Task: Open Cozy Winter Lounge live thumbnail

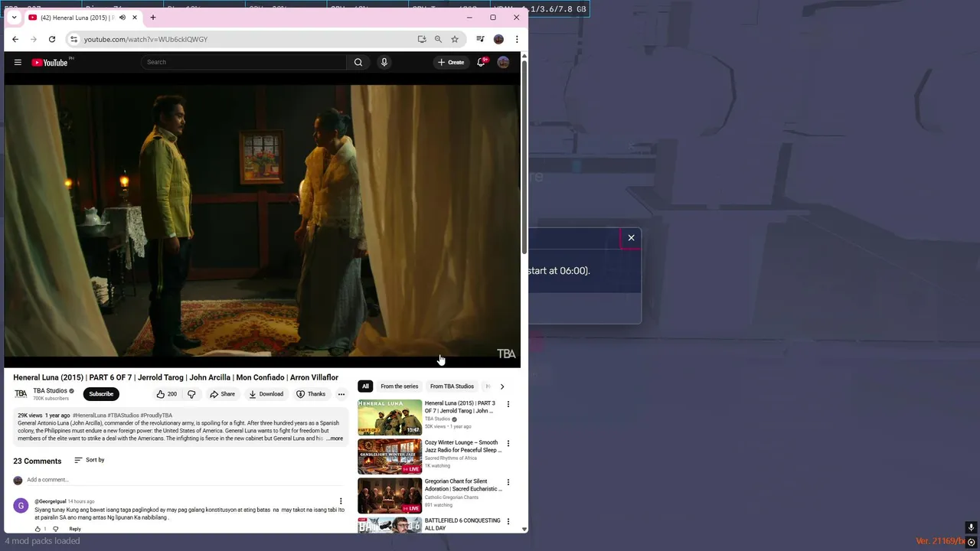Action: pyautogui.click(x=390, y=456)
